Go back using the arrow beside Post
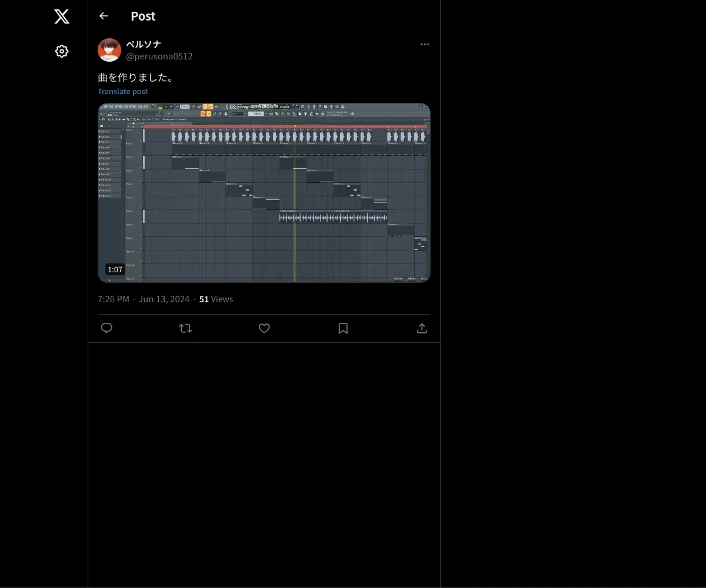 click(x=104, y=16)
